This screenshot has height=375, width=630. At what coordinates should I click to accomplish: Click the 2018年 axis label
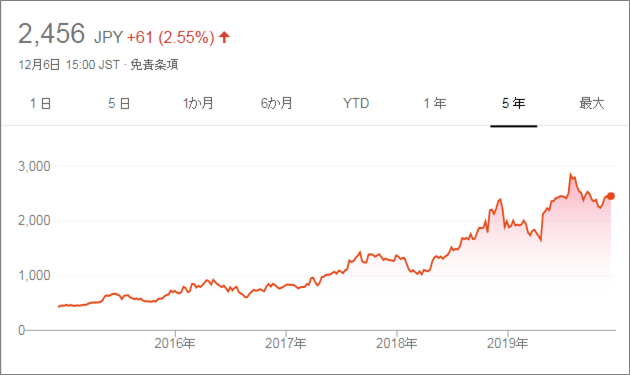point(397,343)
